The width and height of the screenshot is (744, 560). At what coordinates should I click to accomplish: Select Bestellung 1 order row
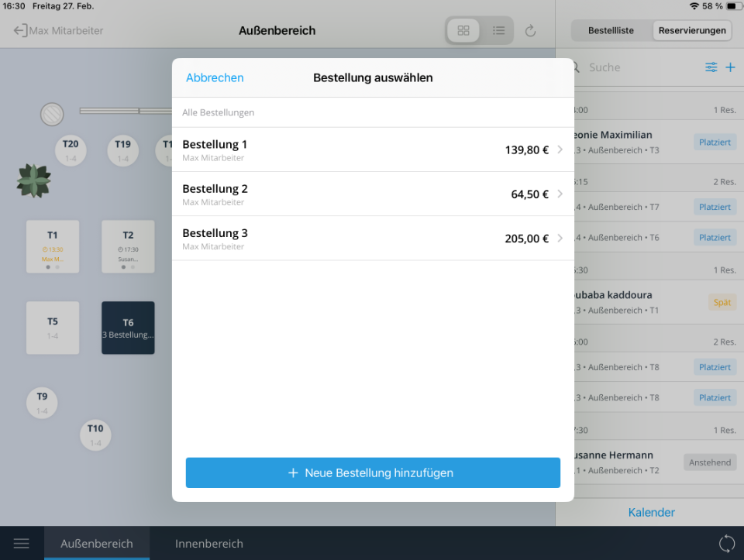click(373, 149)
